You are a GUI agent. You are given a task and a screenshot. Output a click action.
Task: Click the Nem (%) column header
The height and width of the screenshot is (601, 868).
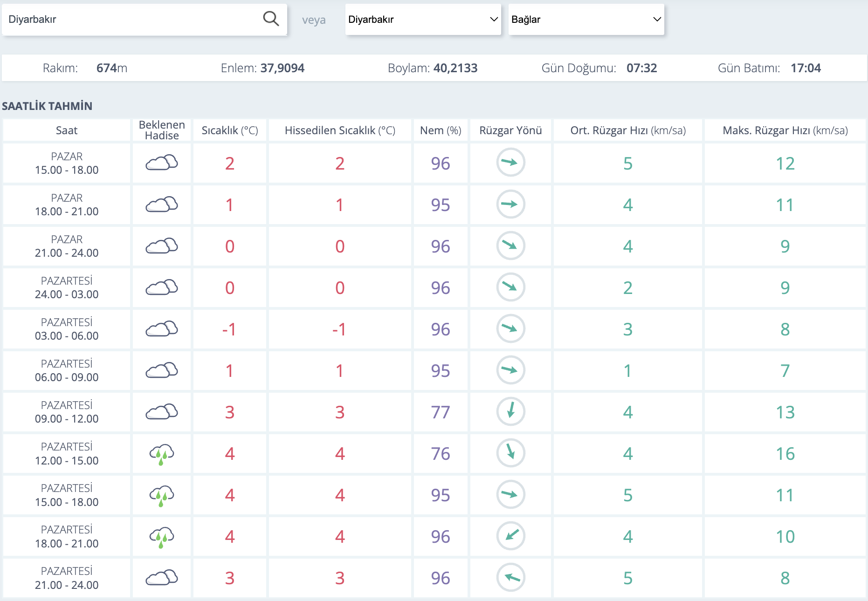pos(441,130)
